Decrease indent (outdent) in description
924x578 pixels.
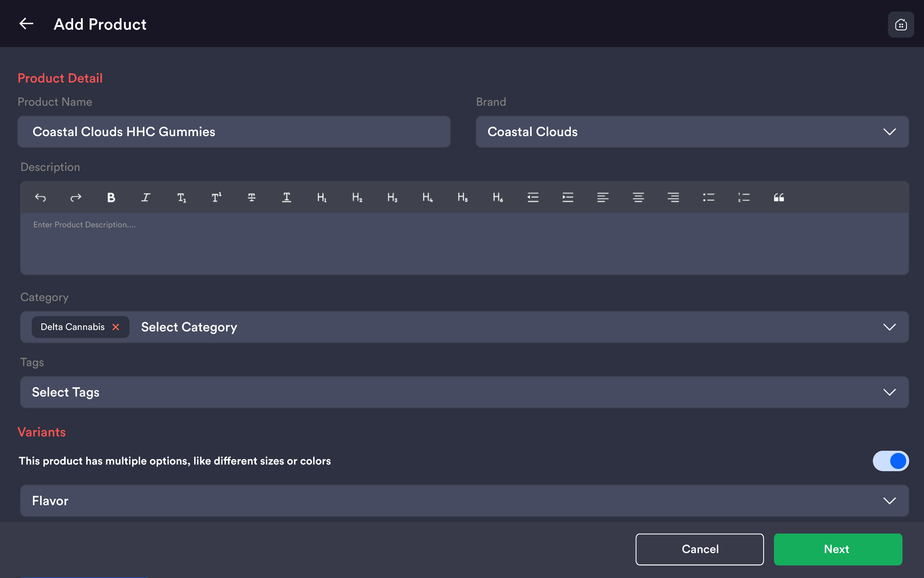tap(533, 197)
